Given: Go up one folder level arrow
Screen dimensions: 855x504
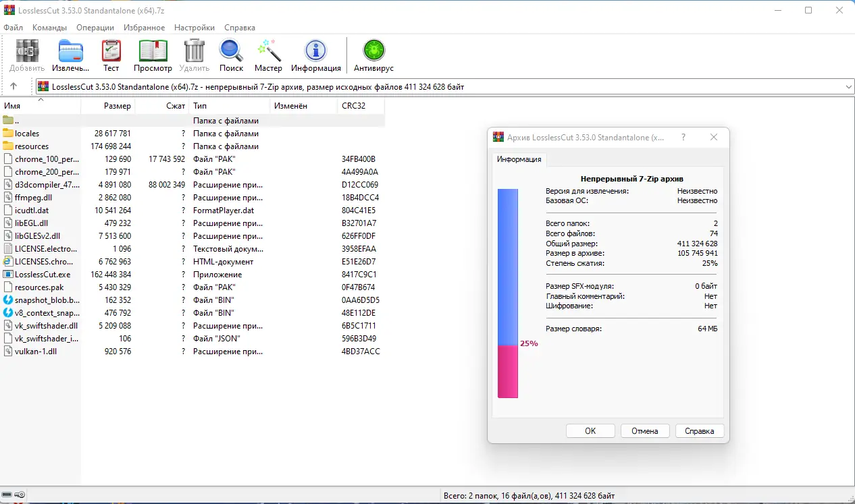Looking at the screenshot, I should pyautogui.click(x=14, y=86).
